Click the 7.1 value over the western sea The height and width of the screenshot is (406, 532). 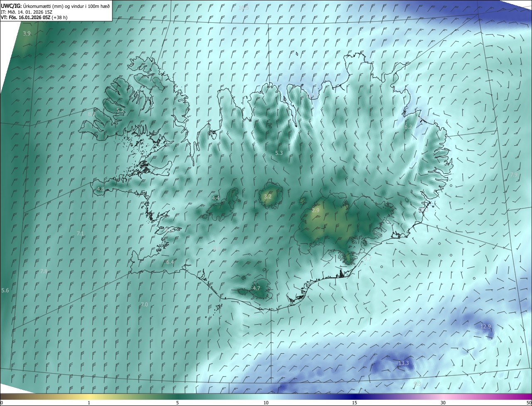click(x=80, y=234)
